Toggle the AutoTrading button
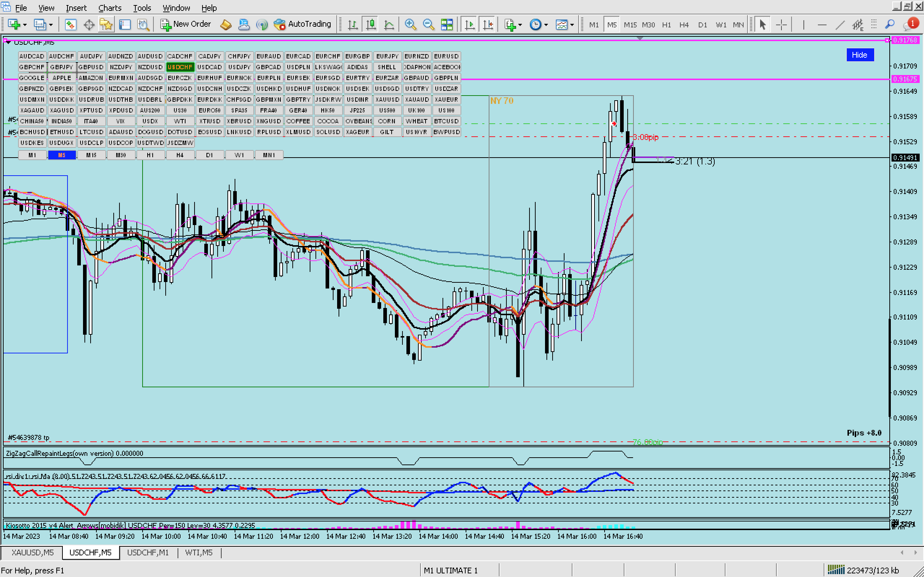The height and width of the screenshot is (577, 924). click(303, 25)
